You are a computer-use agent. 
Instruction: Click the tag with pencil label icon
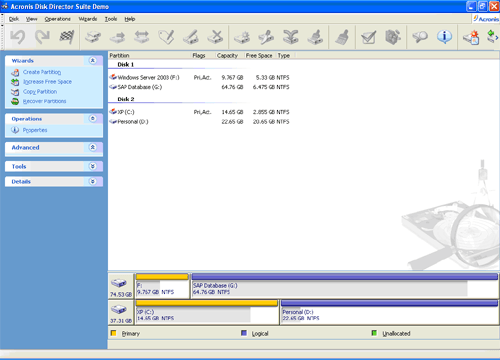[x=166, y=37]
